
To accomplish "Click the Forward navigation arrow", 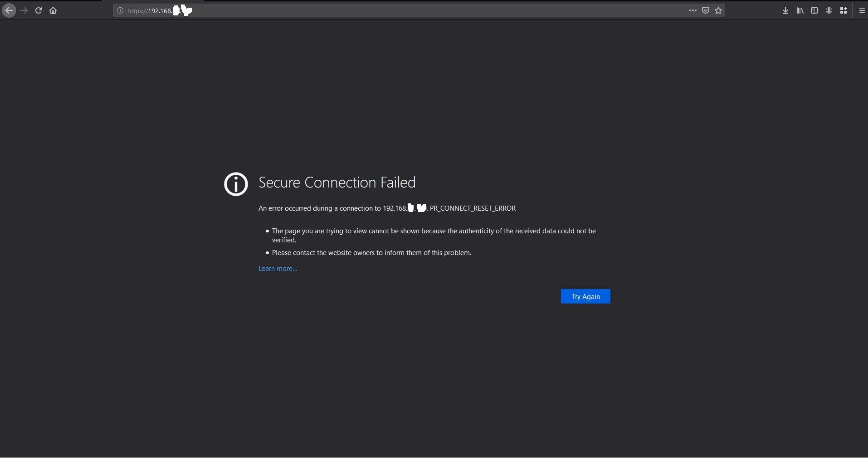I will 24,10.
